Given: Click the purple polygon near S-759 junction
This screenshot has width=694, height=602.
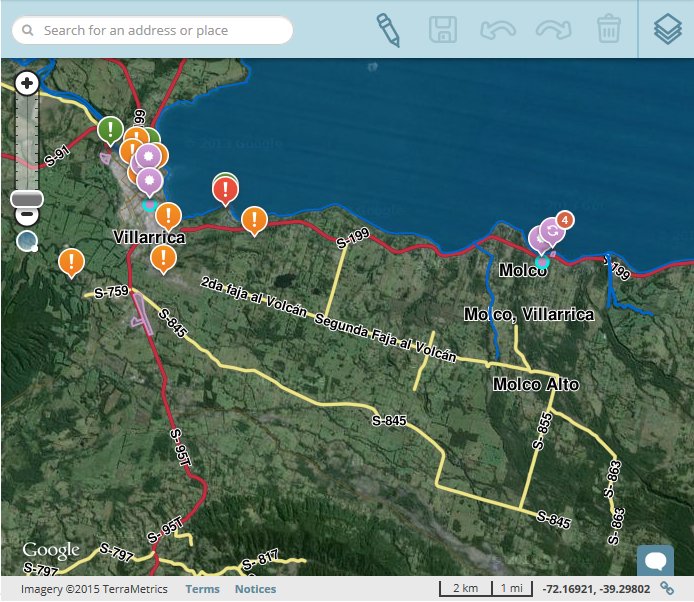Looking at the screenshot, I should (x=143, y=314).
